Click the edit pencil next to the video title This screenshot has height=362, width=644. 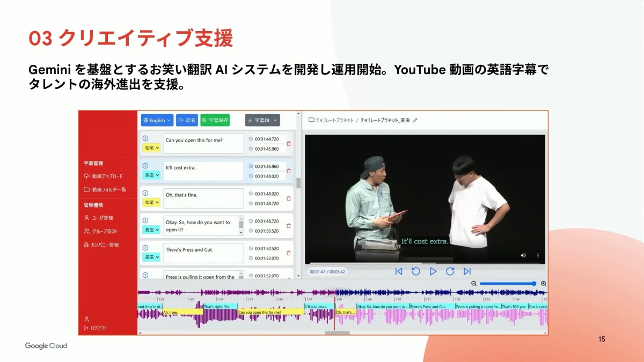(x=415, y=120)
